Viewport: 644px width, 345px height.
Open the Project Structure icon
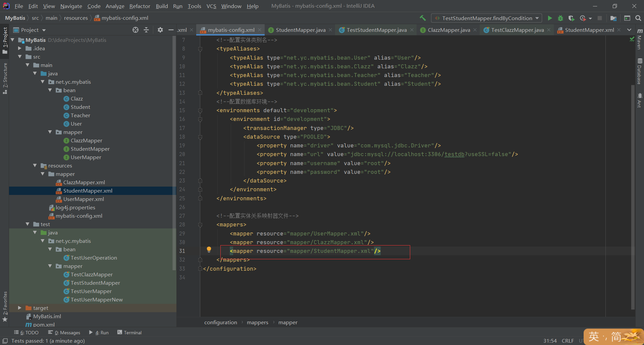(x=613, y=18)
